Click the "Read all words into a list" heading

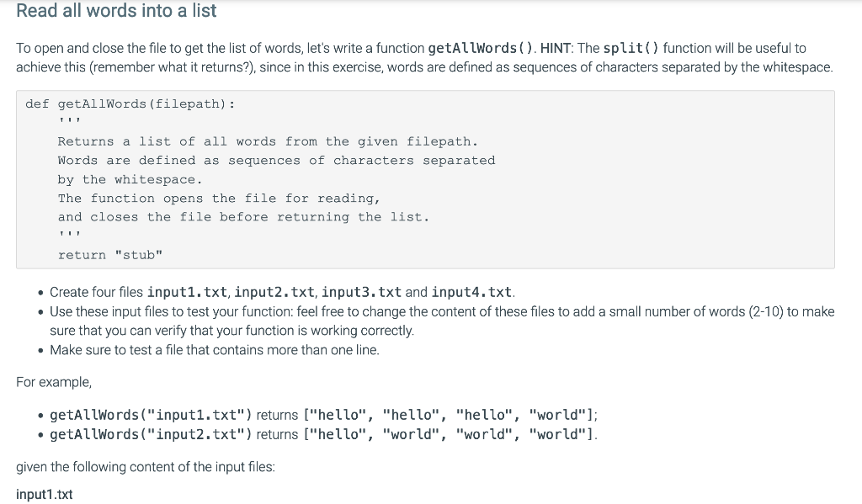pos(115,11)
